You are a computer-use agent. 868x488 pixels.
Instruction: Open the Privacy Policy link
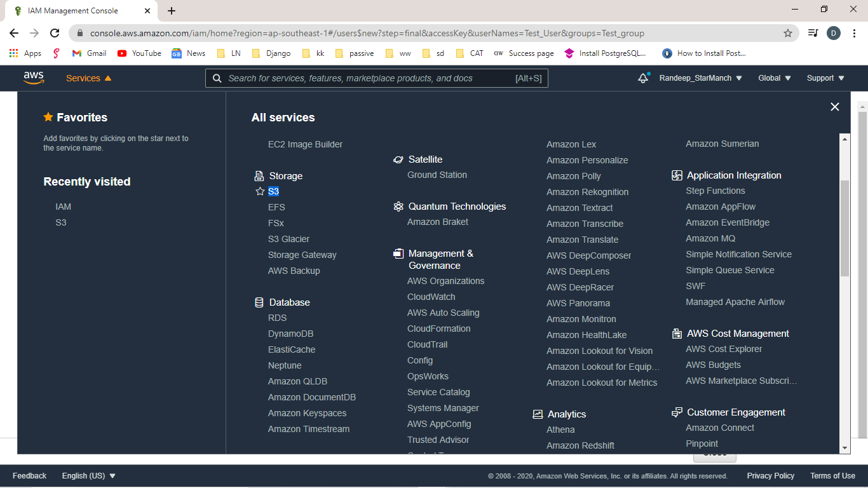tap(770, 476)
